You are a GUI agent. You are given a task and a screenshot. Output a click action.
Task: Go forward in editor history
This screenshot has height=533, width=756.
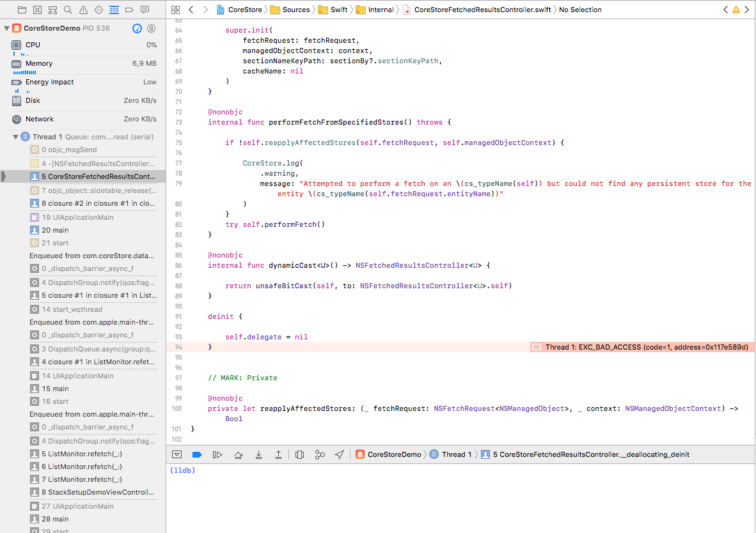(205, 10)
